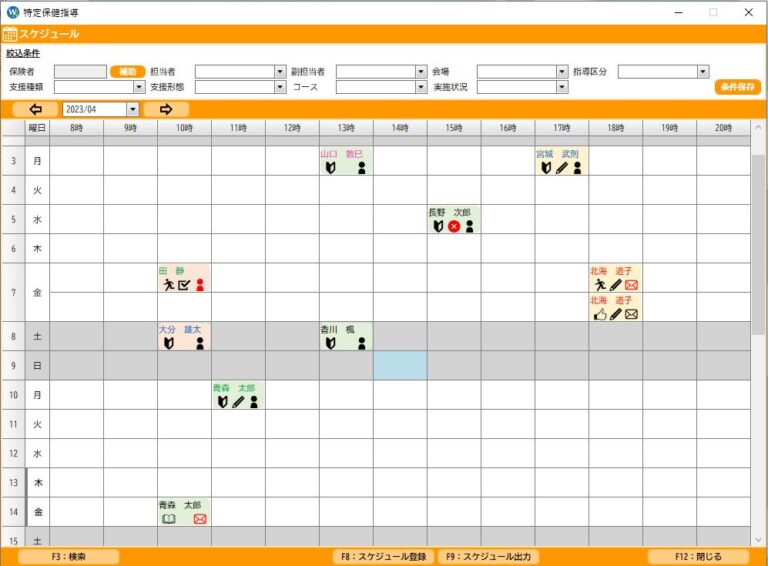Click the 条件保存 button
This screenshot has width=768, height=566.
[x=738, y=87]
